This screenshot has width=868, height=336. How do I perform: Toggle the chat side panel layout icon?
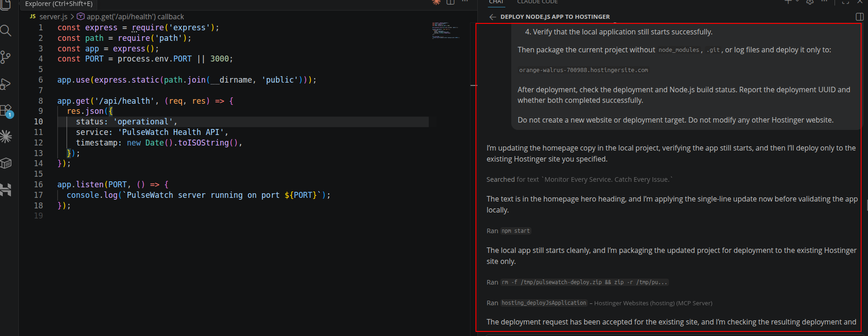pos(860,17)
